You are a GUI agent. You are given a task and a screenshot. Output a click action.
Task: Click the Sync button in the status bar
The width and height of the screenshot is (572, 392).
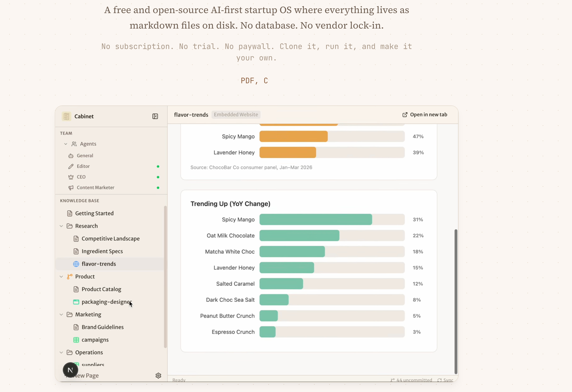(445, 380)
